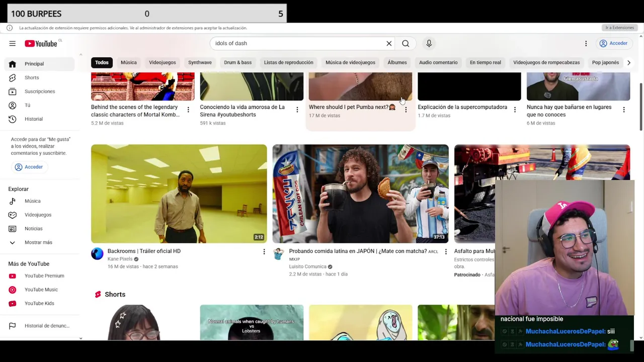Open options for Pumba short

(x=406, y=110)
